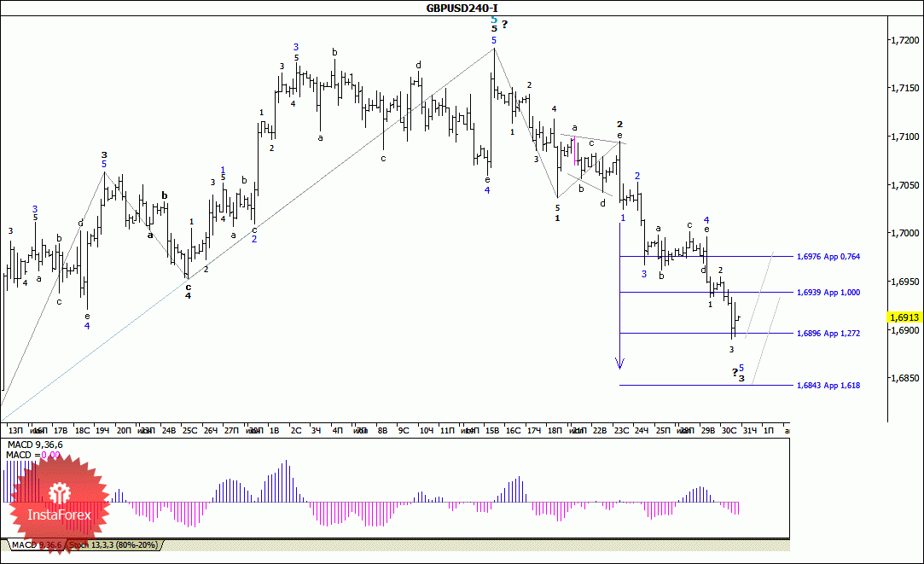Click the 1,7150 price axis value
This screenshot has width=924, height=564.
904,88
